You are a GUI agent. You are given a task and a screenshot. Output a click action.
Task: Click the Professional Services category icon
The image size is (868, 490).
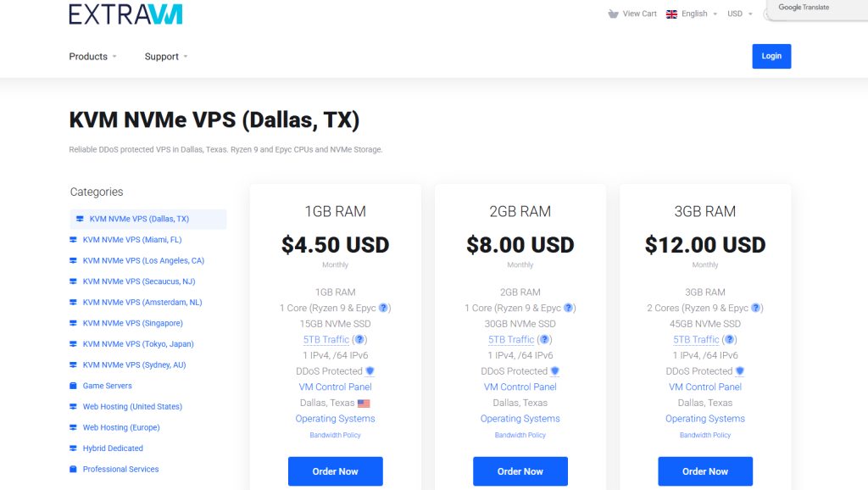coord(73,469)
